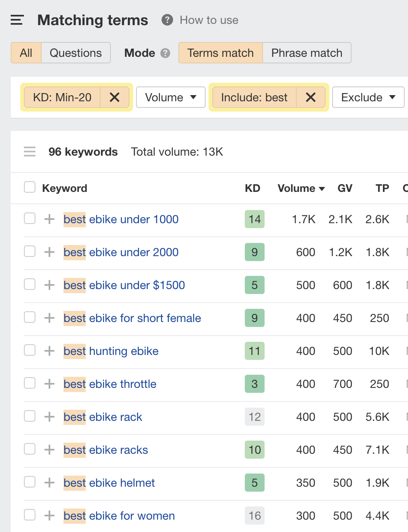Add "best hunting ebike" to a list

click(x=49, y=350)
